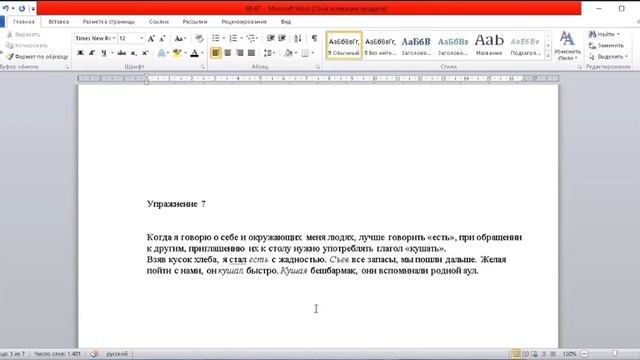Image resolution: width=640 pixels, height=360 pixels.
Task: Open bullets style dropdown arrow
Action: pyautogui.click(x=224, y=38)
